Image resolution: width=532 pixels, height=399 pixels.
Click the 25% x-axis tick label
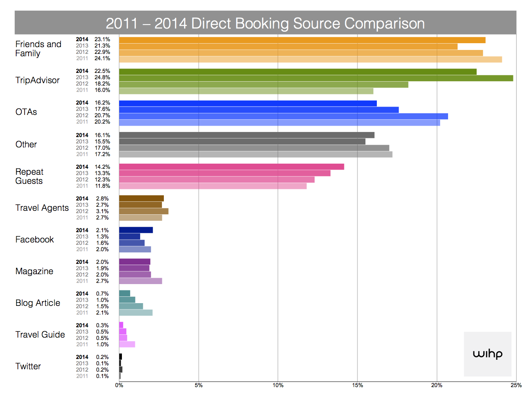tap(516, 385)
